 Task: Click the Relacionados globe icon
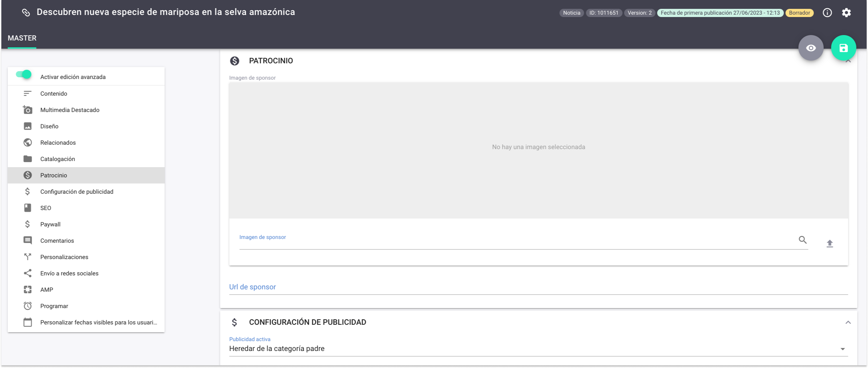click(x=28, y=142)
